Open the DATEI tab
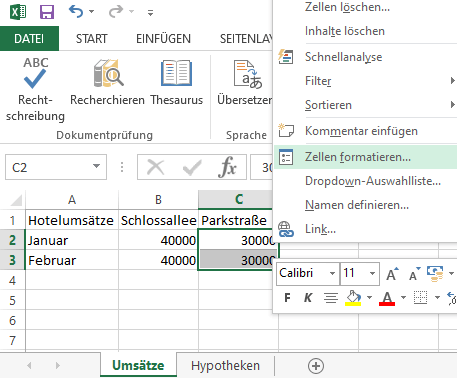 tap(29, 39)
